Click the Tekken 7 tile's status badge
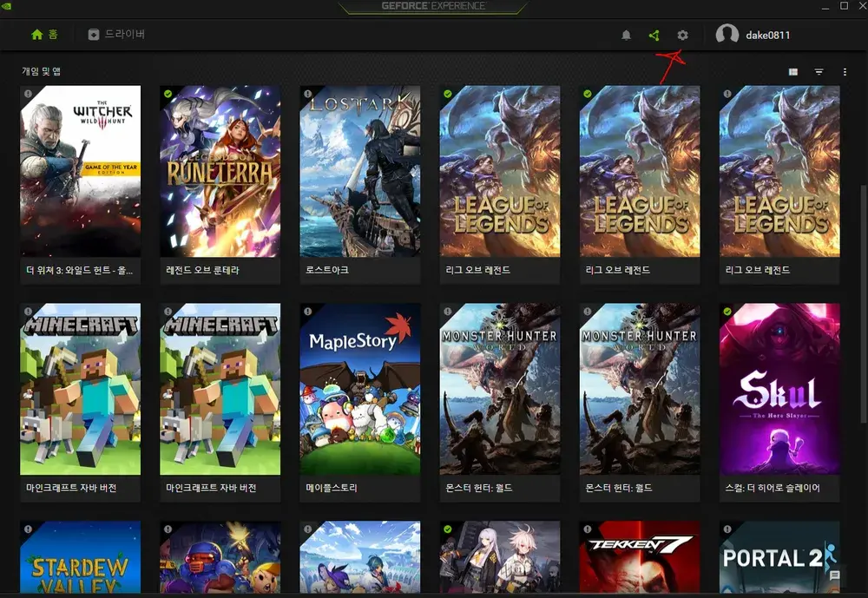868x598 pixels. coord(588,529)
